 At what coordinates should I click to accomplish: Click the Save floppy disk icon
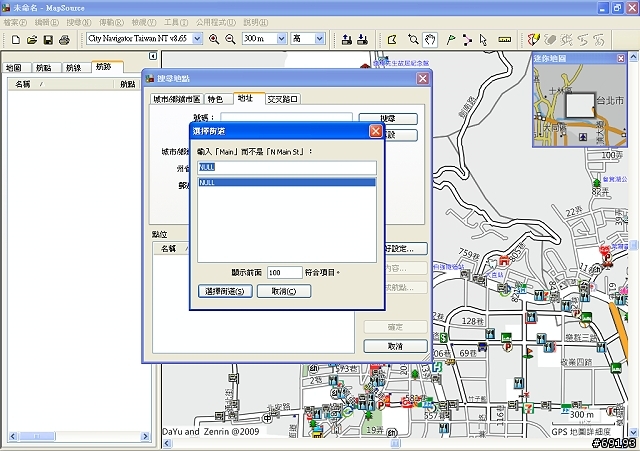click(x=48, y=40)
